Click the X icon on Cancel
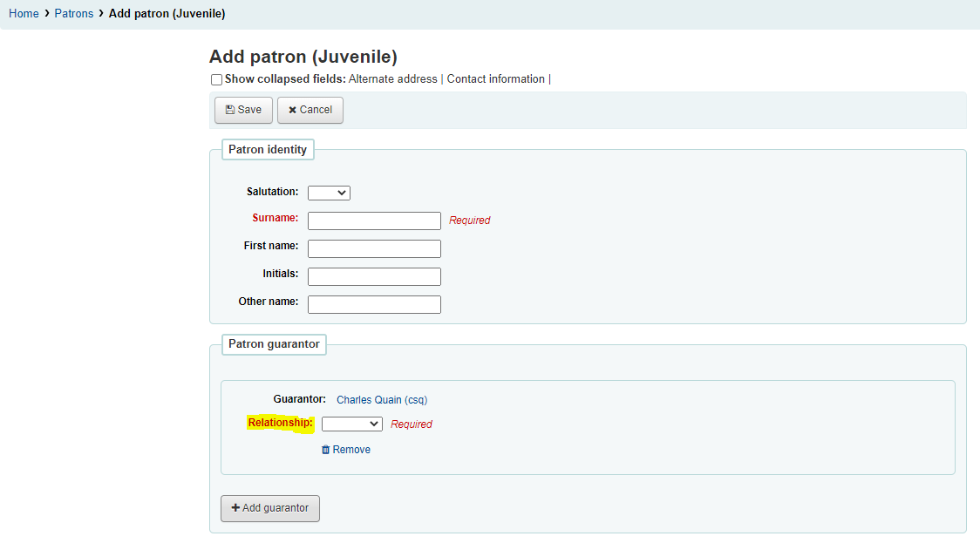980x543 pixels. 292,110
